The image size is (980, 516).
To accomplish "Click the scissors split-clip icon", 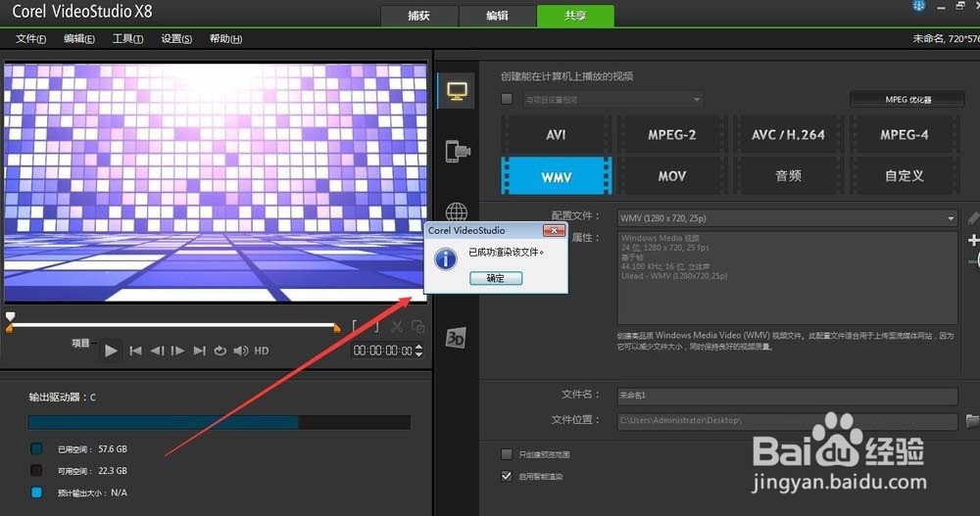I will 396,326.
